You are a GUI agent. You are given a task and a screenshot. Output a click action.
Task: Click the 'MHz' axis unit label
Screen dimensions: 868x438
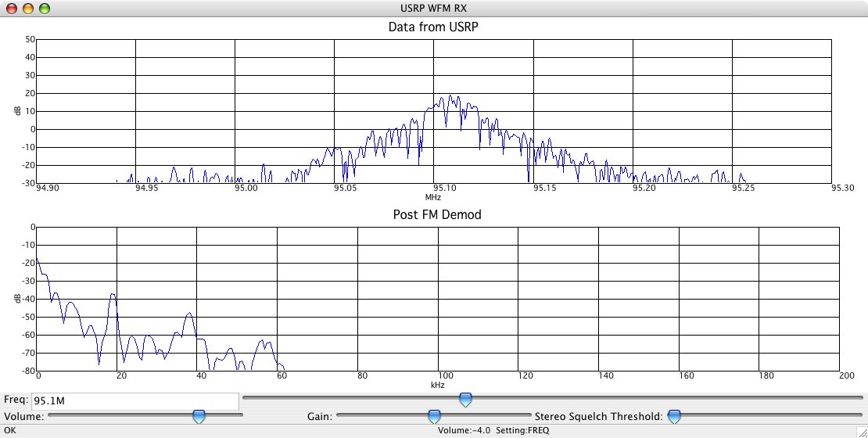(433, 196)
